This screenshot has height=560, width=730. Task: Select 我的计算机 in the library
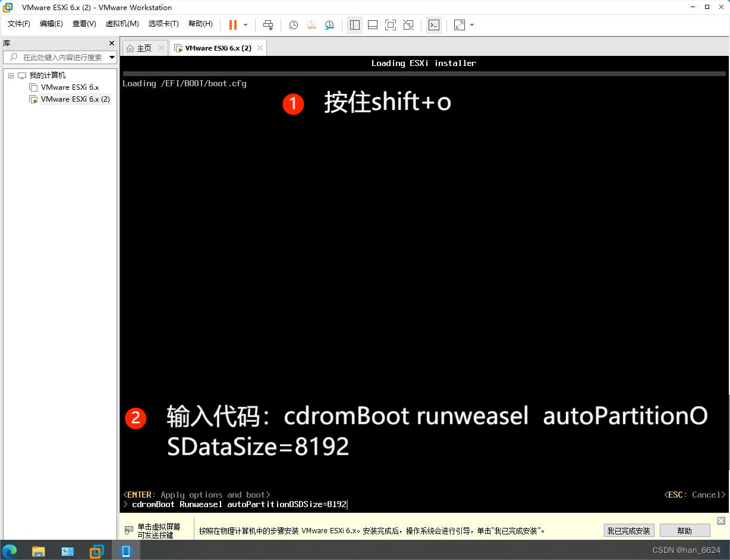click(x=48, y=75)
